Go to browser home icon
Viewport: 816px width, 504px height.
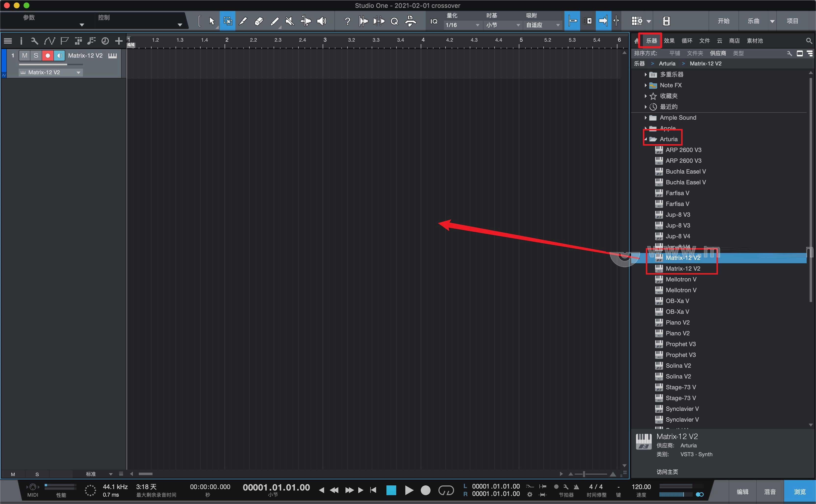click(636, 41)
